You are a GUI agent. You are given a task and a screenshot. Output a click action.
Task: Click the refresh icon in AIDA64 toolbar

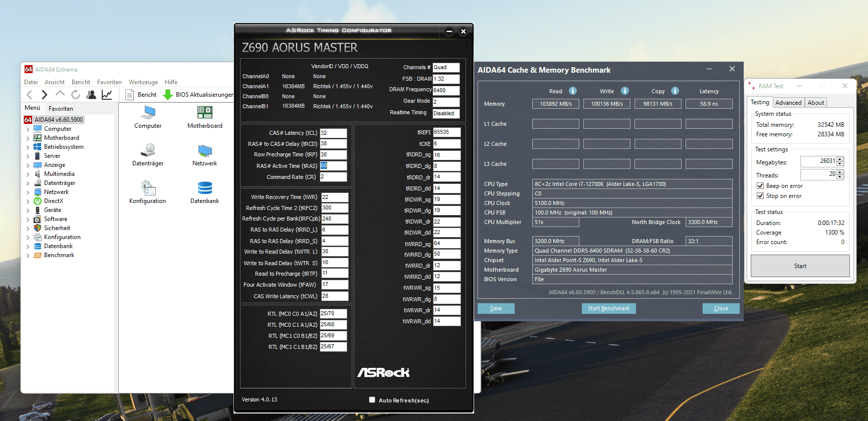pyautogui.click(x=76, y=94)
